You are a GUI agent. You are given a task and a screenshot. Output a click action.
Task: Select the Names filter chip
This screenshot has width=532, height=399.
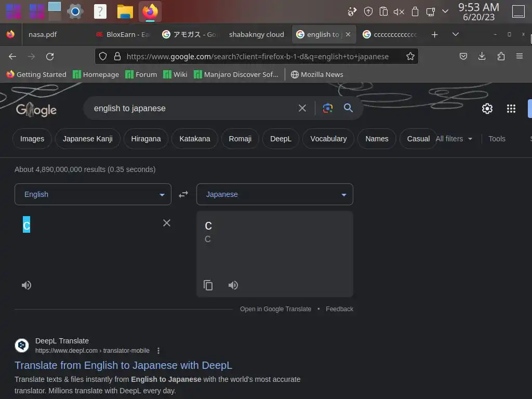tap(377, 139)
